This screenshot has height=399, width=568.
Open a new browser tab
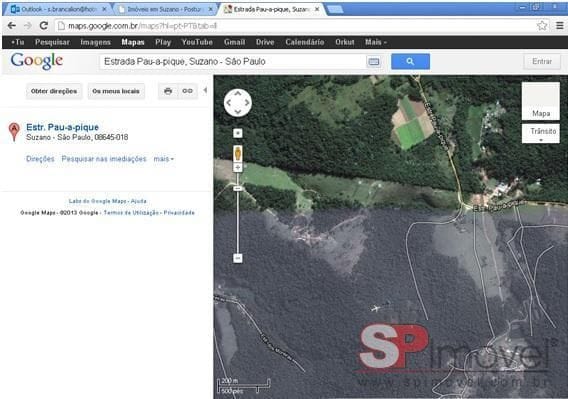click(x=335, y=9)
